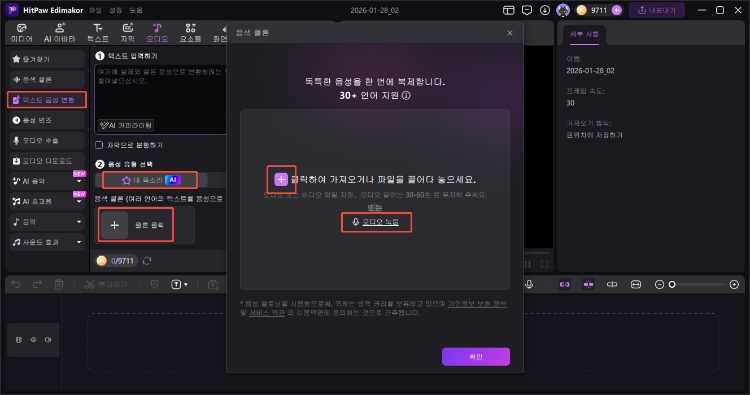Expand the 사운드 효과 dropdown arrow

[x=79, y=242]
